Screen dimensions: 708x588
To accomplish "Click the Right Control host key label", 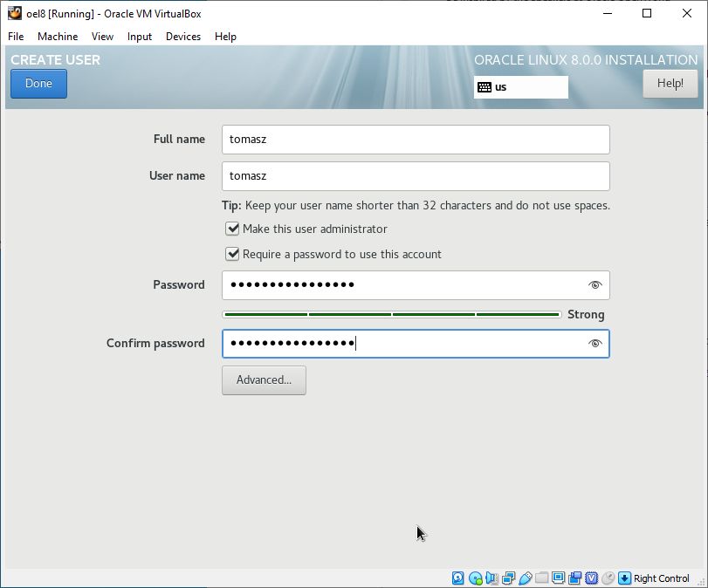I will pos(661,578).
